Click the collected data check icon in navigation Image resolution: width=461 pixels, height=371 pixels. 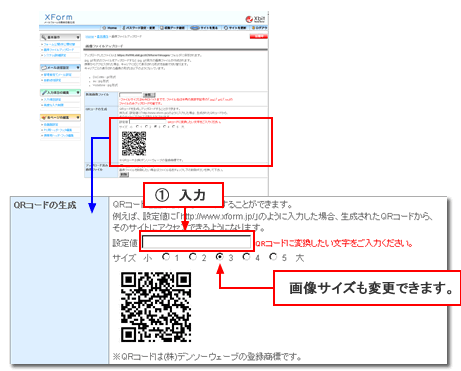point(162,28)
